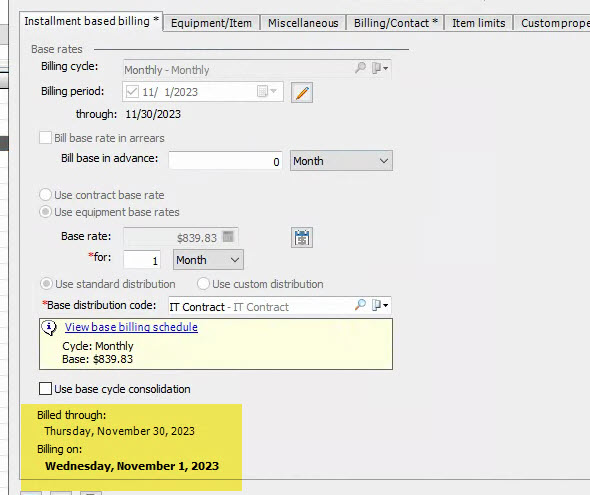The width and height of the screenshot is (590, 495).
Task: Switch to Installment based billing tab
Action: click(x=91, y=21)
